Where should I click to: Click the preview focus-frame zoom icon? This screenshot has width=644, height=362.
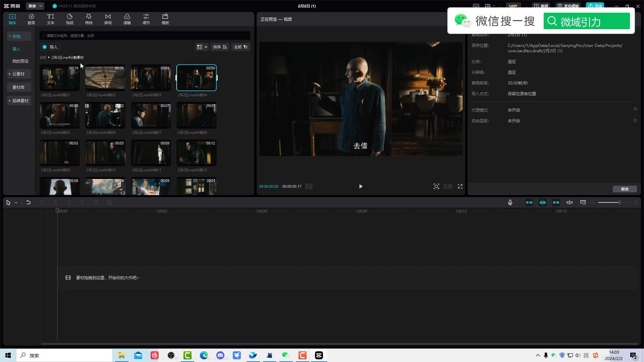pos(436,186)
